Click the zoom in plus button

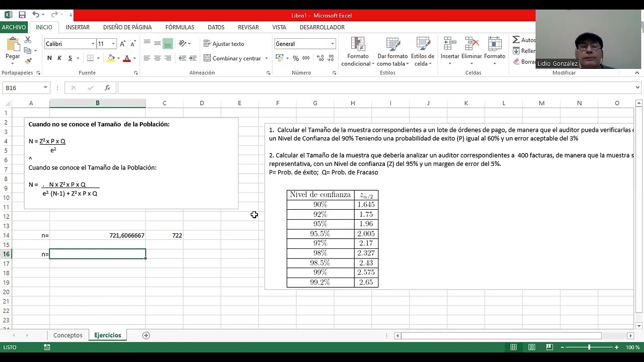tap(616, 347)
